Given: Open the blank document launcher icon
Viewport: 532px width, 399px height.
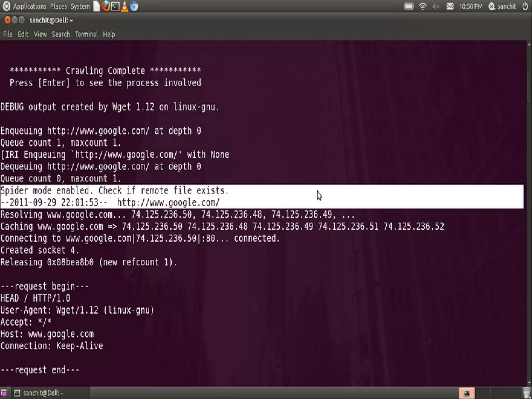Looking at the screenshot, I should pos(96,6).
